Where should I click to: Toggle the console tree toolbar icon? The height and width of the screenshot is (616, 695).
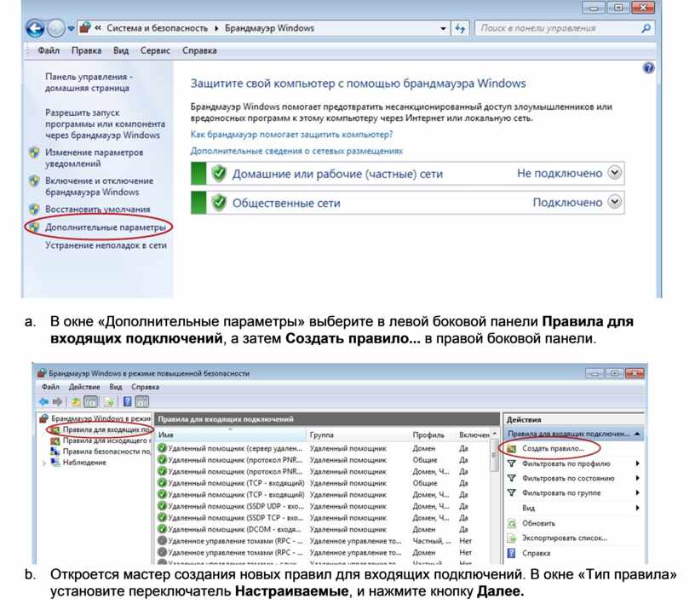click(x=91, y=402)
